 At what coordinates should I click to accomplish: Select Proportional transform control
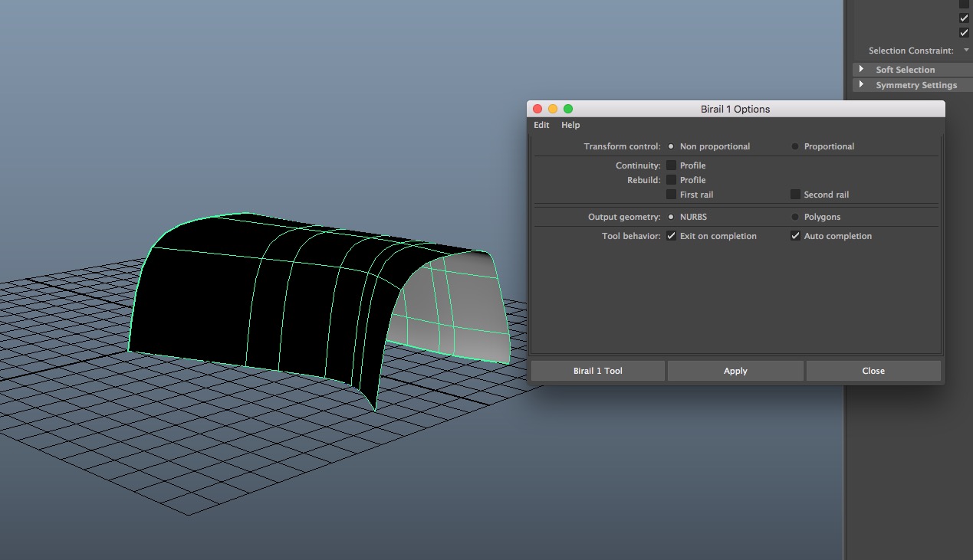point(795,146)
